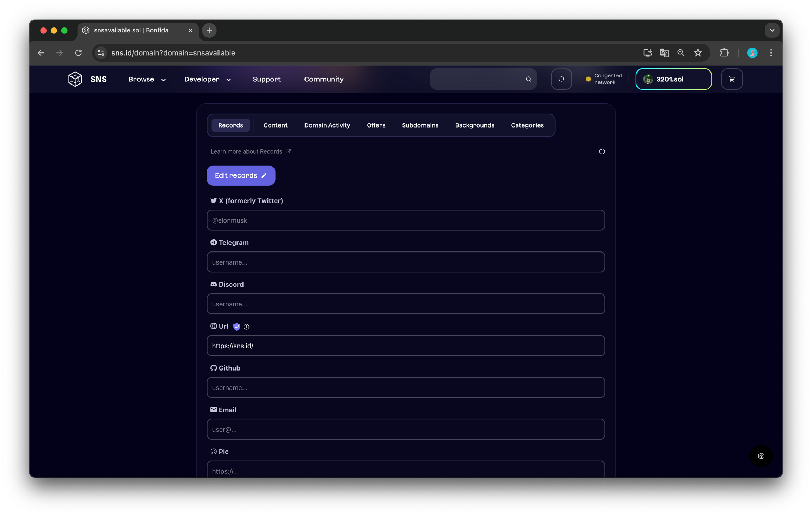Open the Support navigation link

point(266,79)
